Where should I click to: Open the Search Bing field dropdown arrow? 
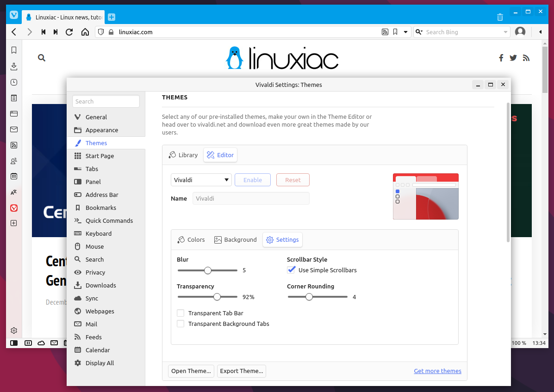[x=505, y=32]
